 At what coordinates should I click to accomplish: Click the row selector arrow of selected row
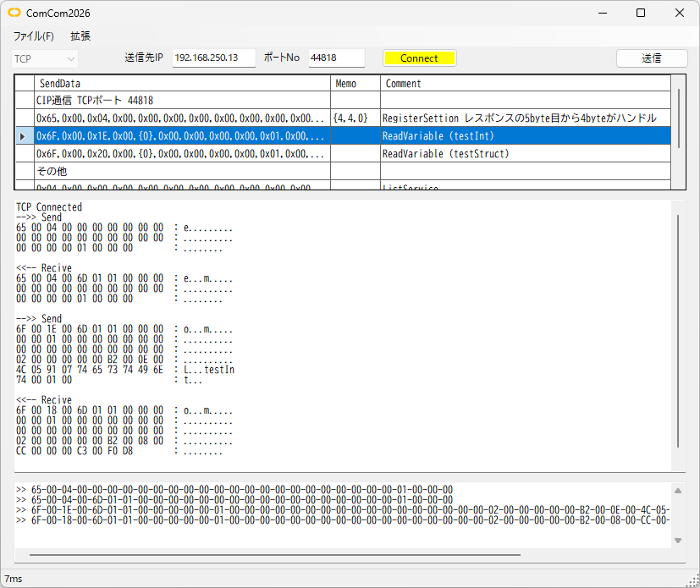click(x=24, y=136)
